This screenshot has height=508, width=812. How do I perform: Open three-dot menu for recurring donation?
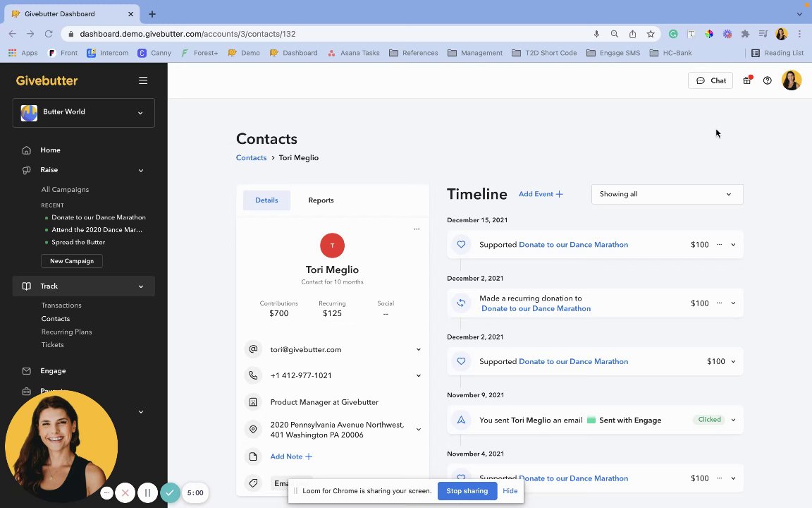(719, 303)
